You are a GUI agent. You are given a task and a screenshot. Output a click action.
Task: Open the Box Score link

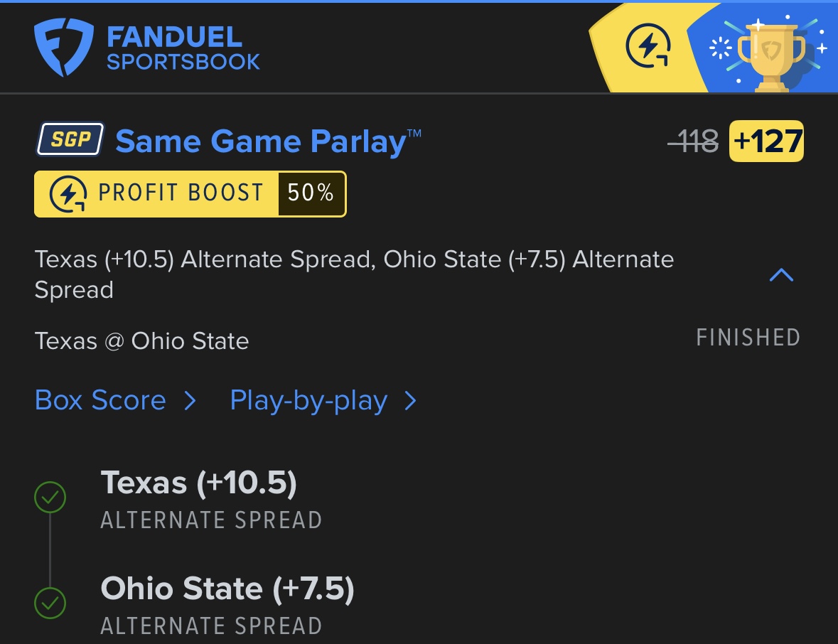coord(100,401)
